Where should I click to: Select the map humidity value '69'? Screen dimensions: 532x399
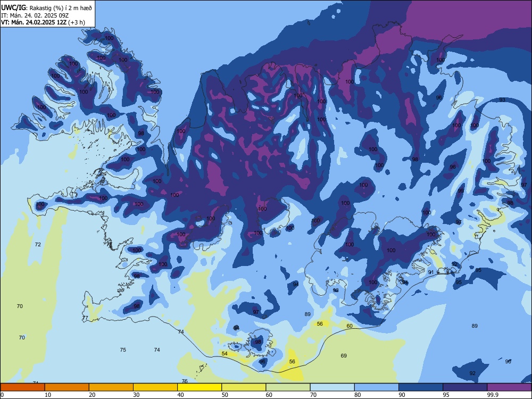tap(344, 355)
